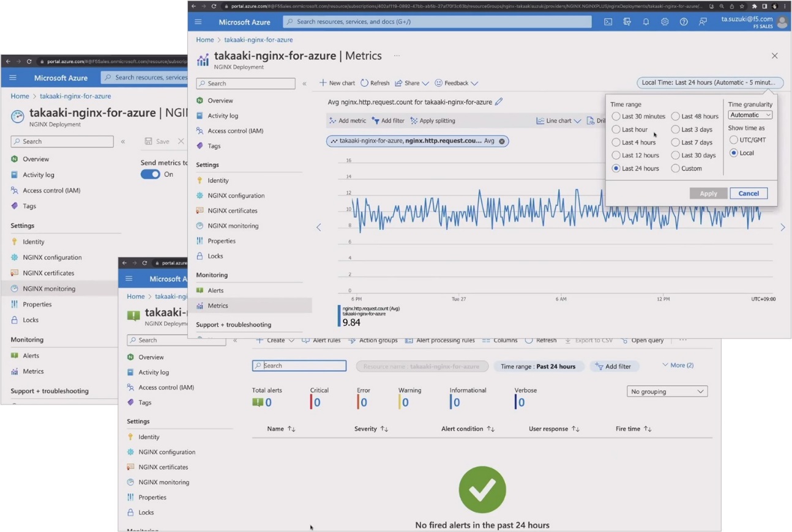The height and width of the screenshot is (532, 792).
Task: Choose the Last 48 hours radio option
Action: pos(676,116)
